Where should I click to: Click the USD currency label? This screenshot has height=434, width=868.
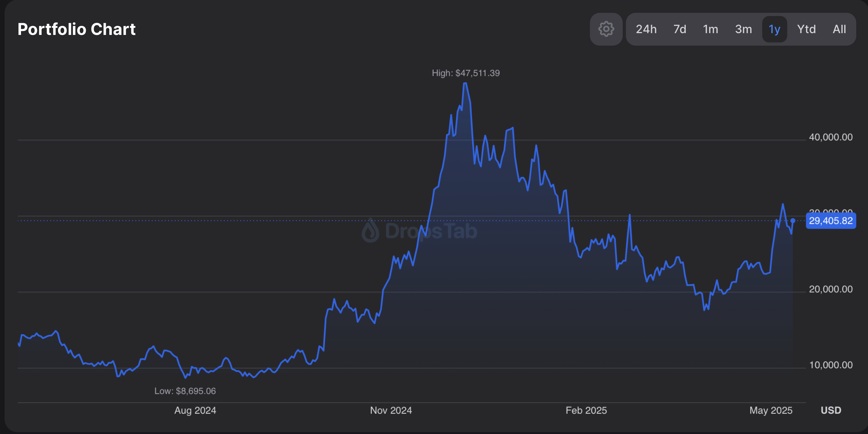(x=831, y=410)
